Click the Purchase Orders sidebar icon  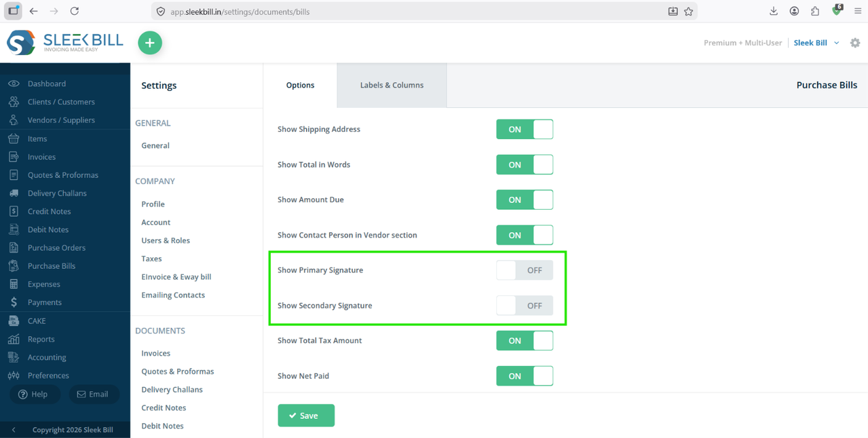14,248
